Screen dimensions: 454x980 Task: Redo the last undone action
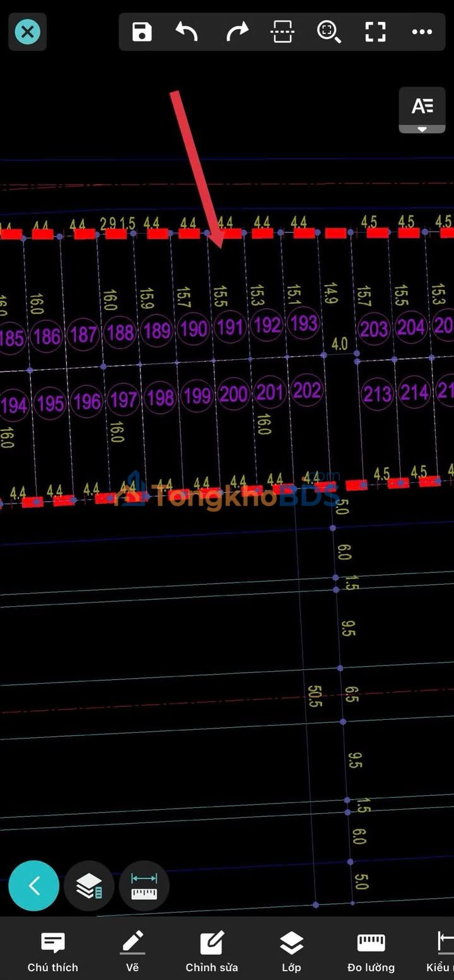tap(237, 32)
